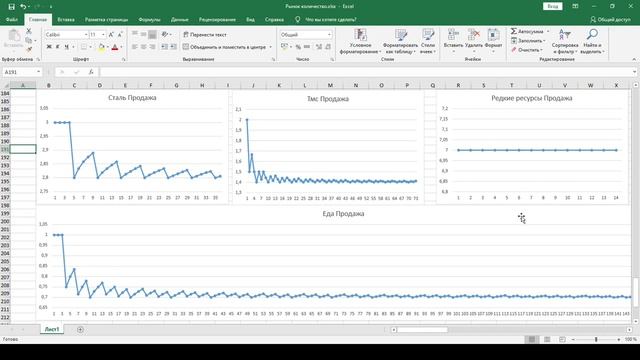Center text horizontally in cell

point(143,47)
